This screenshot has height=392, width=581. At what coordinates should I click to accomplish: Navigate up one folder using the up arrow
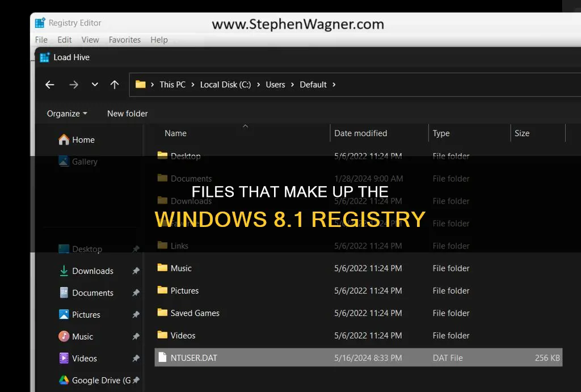click(x=115, y=84)
